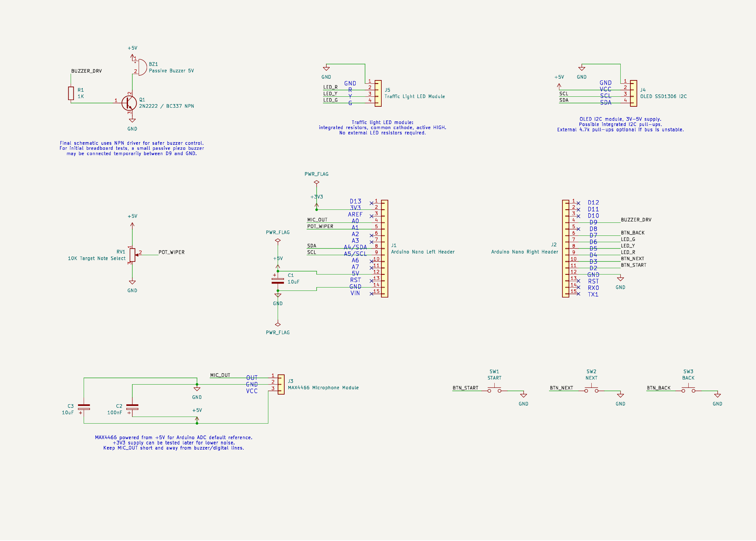
Task: Click the SW1 START pushbutton symbol
Action: (x=495, y=389)
